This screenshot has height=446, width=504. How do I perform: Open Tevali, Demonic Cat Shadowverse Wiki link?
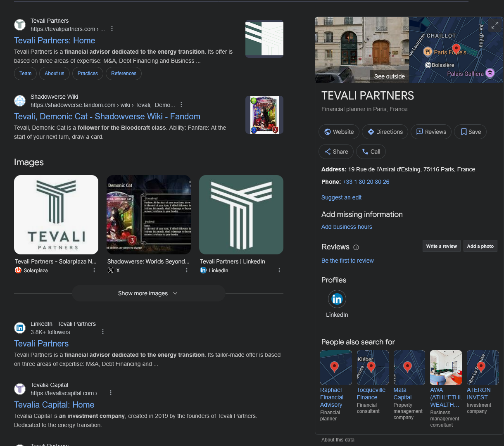[x=107, y=116]
